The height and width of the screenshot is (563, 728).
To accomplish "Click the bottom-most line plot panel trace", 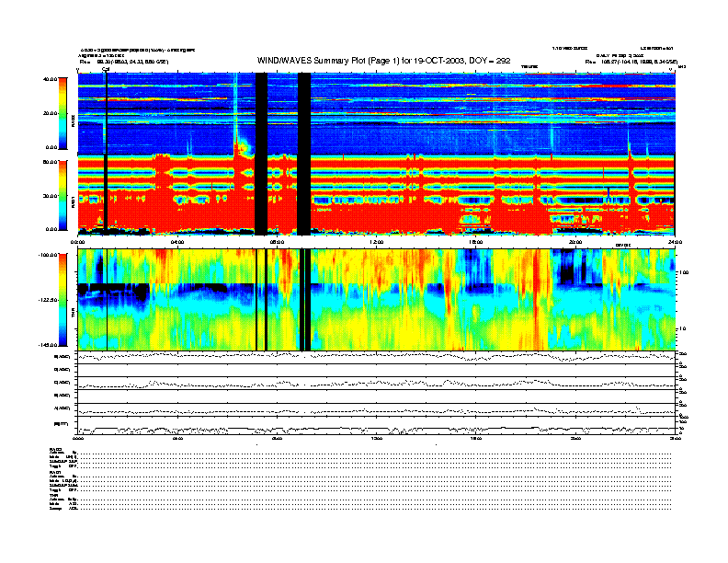I will 377,429.
